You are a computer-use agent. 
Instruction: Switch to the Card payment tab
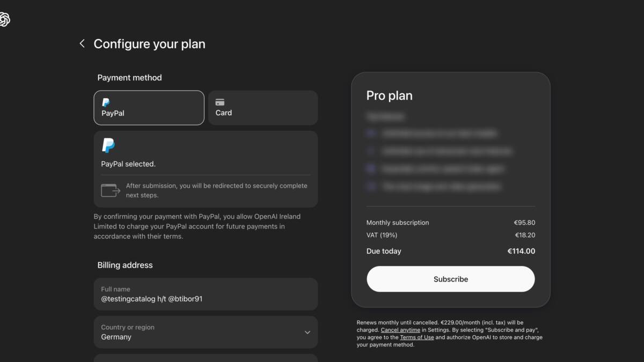[262, 107]
